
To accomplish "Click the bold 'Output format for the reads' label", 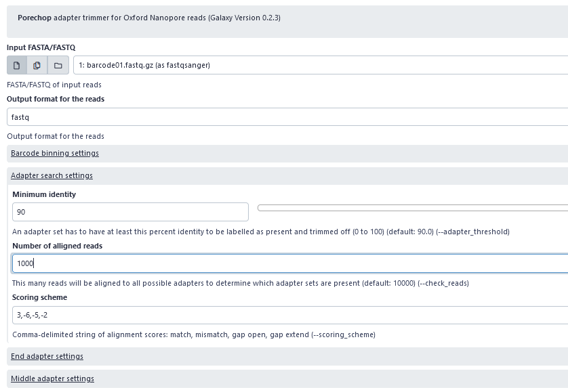I will coord(56,99).
